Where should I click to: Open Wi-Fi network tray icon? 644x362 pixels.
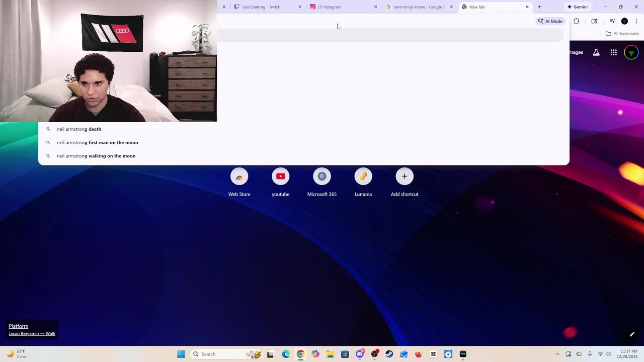pyautogui.click(x=600, y=354)
